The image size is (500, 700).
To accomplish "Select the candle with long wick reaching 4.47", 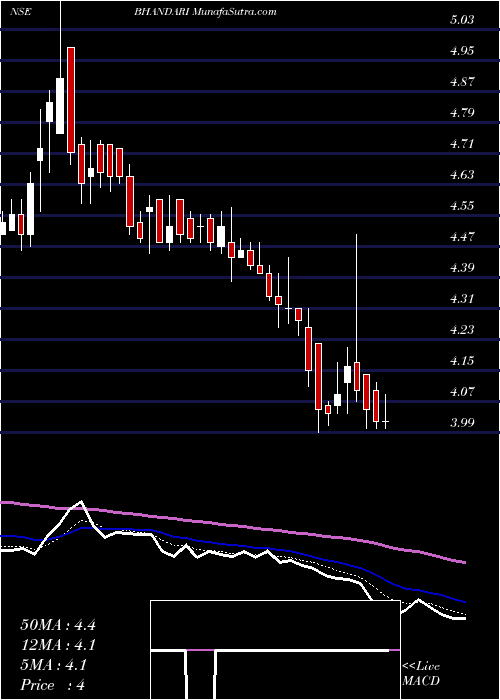I will pyautogui.click(x=357, y=318).
